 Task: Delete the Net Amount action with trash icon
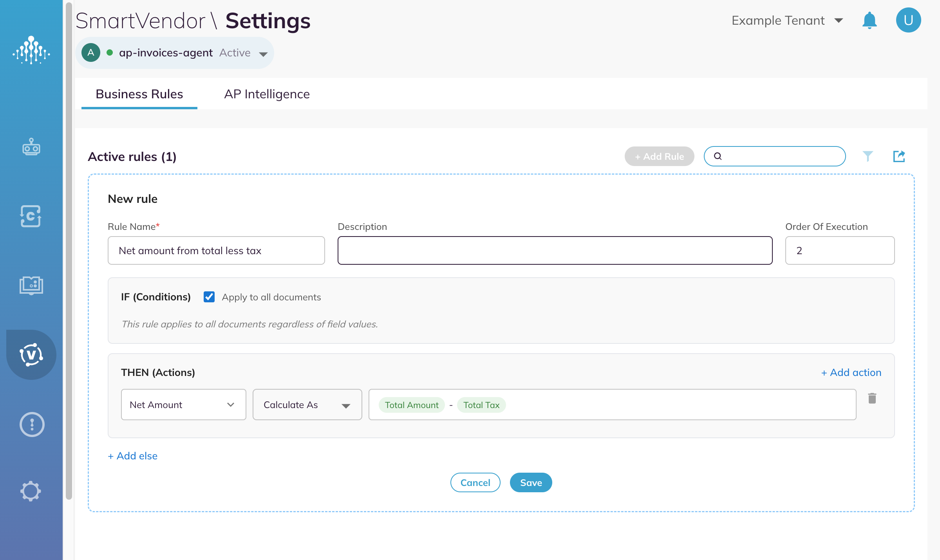click(x=872, y=398)
